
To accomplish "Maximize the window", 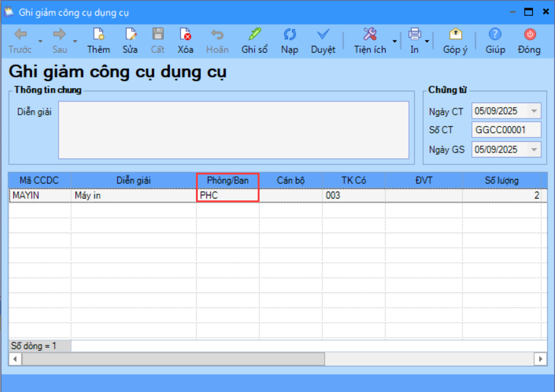I will [x=529, y=12].
